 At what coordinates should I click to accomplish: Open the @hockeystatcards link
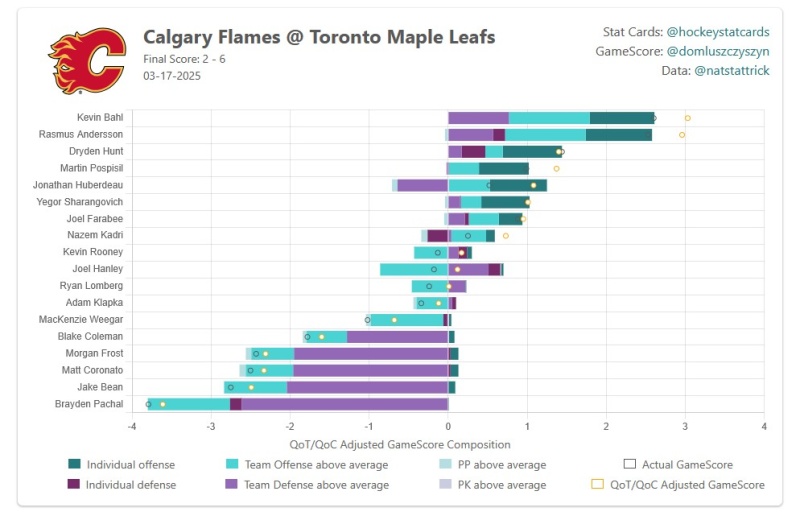click(x=717, y=31)
